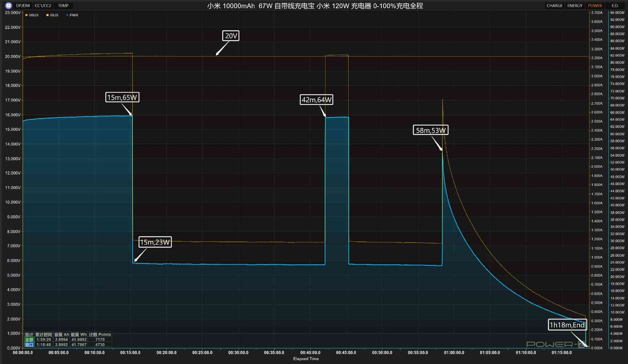Toggle the TEMP curve button
Viewport: 628px width, 364px height.
point(63,6)
